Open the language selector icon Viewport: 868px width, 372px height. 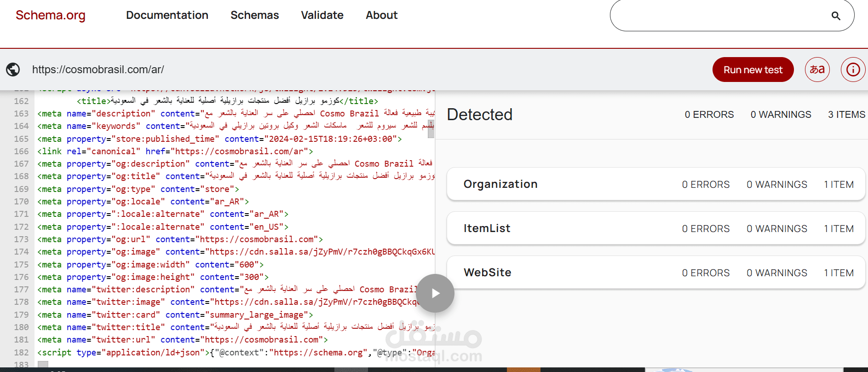point(817,70)
